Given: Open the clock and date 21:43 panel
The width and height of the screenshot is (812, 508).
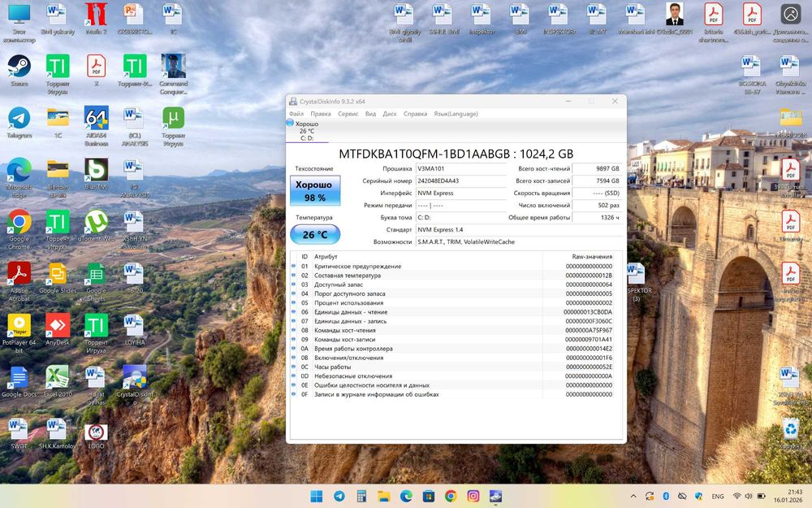Looking at the screenshot, I should coord(788,496).
